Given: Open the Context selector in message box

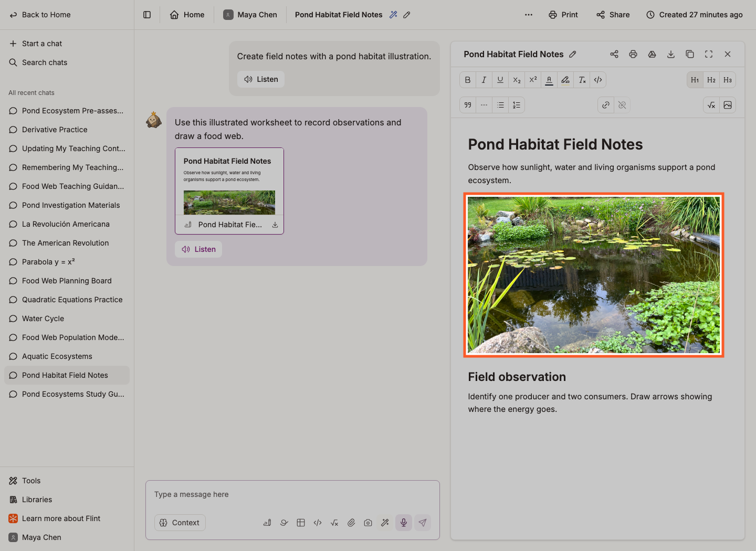Looking at the screenshot, I should tap(180, 523).
